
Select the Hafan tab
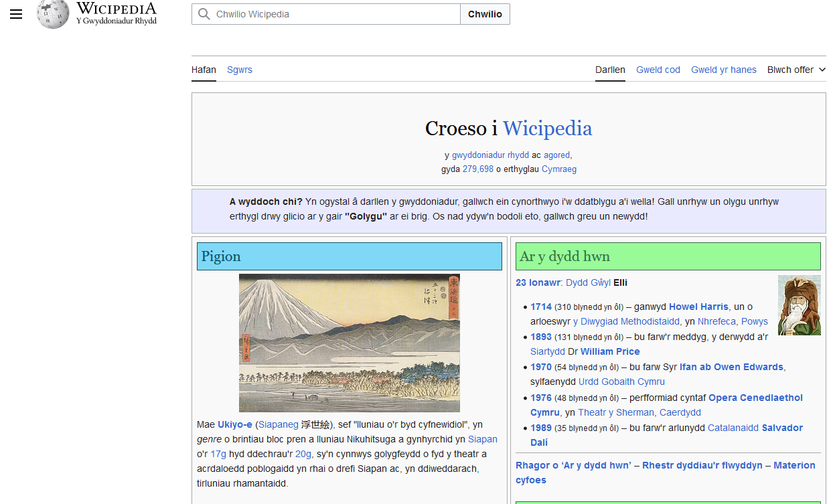(x=204, y=70)
